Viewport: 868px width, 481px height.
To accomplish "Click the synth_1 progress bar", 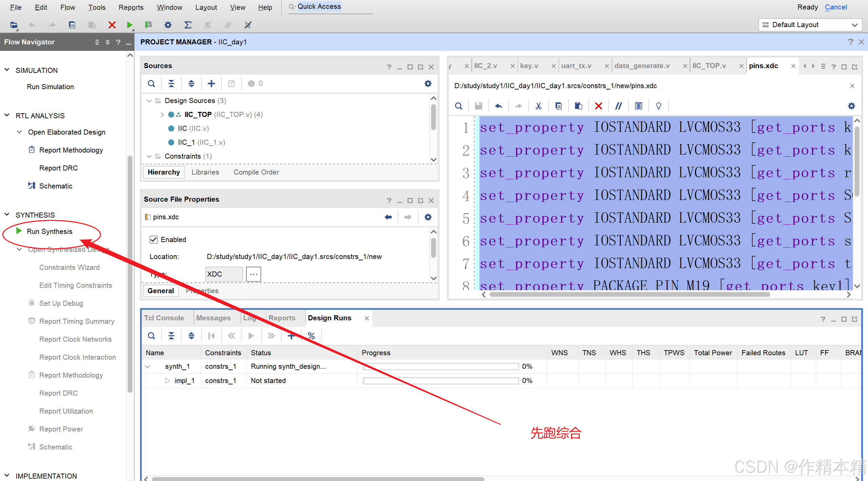I will point(441,367).
